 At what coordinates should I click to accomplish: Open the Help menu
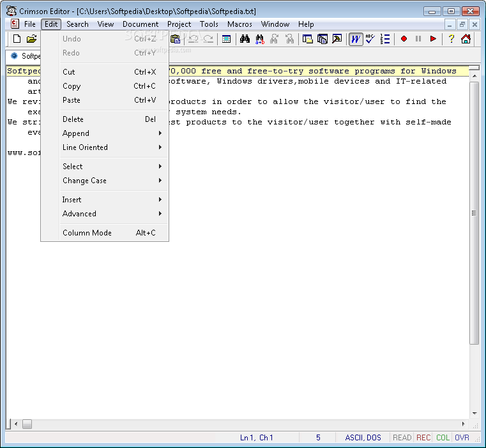[306, 24]
